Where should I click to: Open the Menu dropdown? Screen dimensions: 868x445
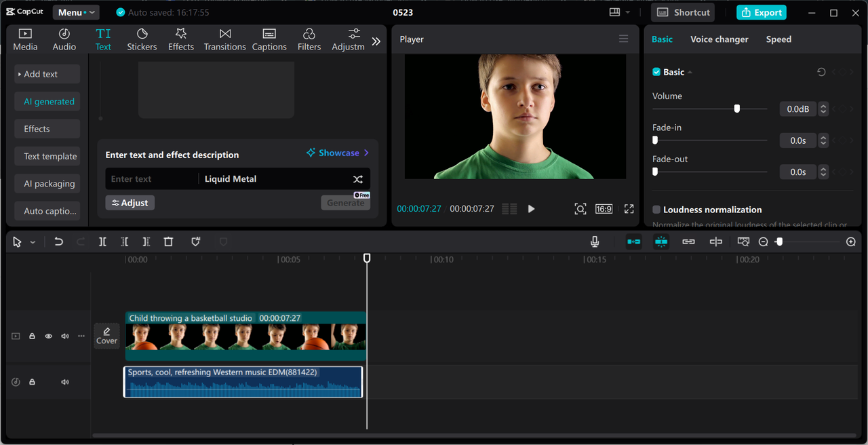click(76, 12)
